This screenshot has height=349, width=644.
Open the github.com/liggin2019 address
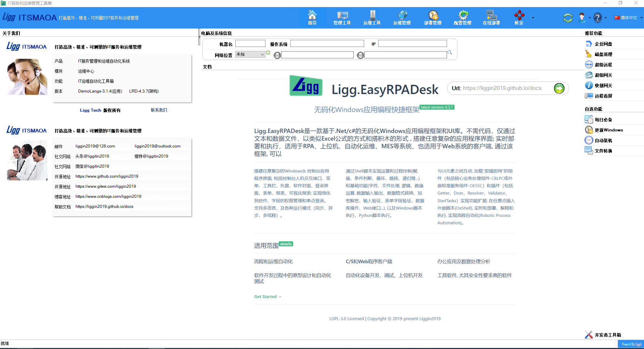(x=107, y=176)
